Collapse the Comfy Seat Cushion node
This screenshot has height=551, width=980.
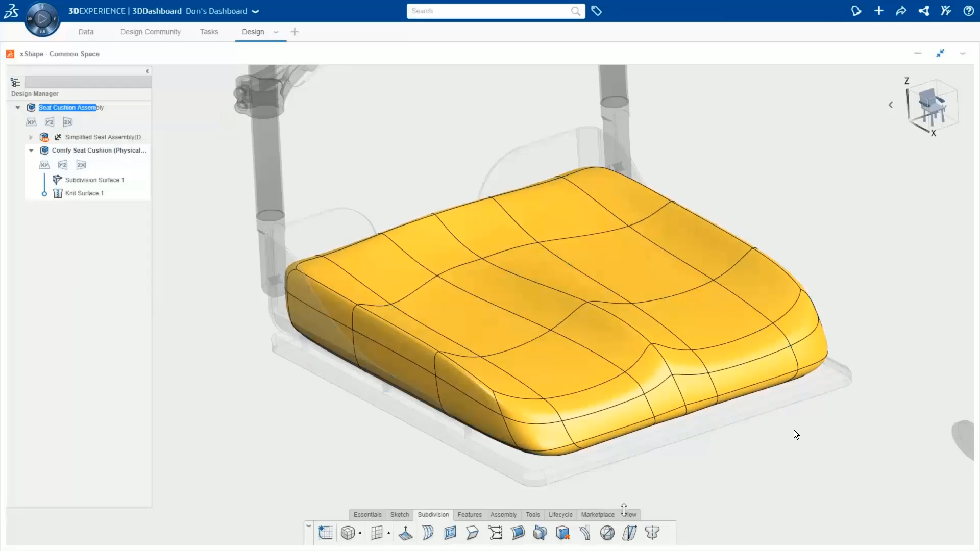(x=31, y=151)
